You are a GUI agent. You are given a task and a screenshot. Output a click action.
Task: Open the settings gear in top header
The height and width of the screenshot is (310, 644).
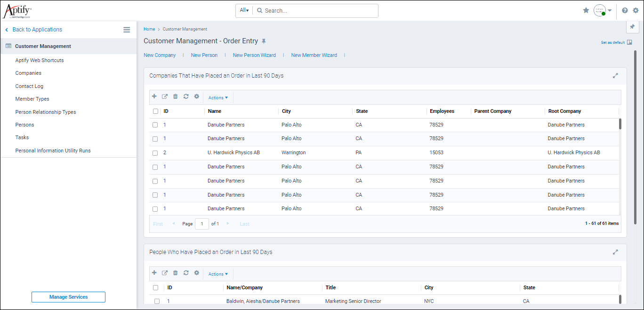tap(636, 10)
